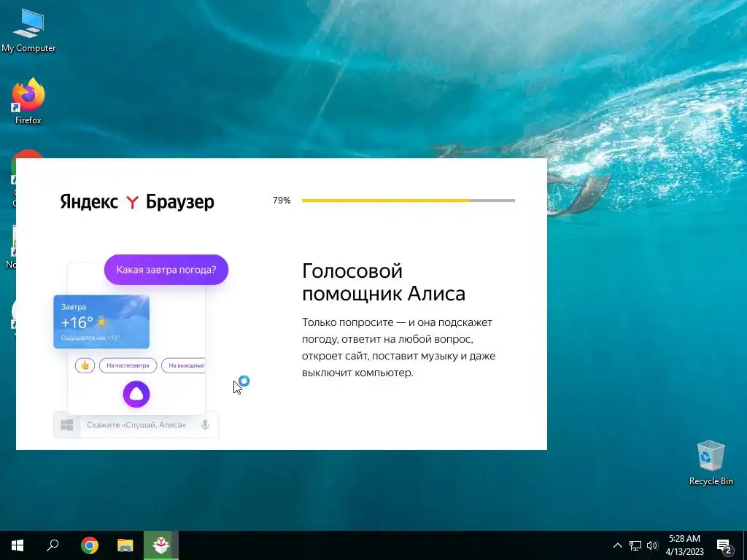Click the sun icon on weather card
The width and height of the screenshot is (747, 560).
point(101,322)
